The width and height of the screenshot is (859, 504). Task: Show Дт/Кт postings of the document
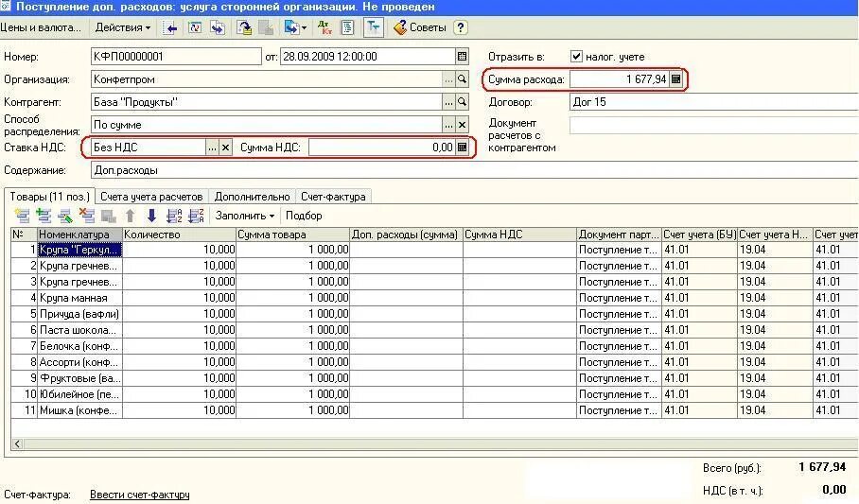324,27
